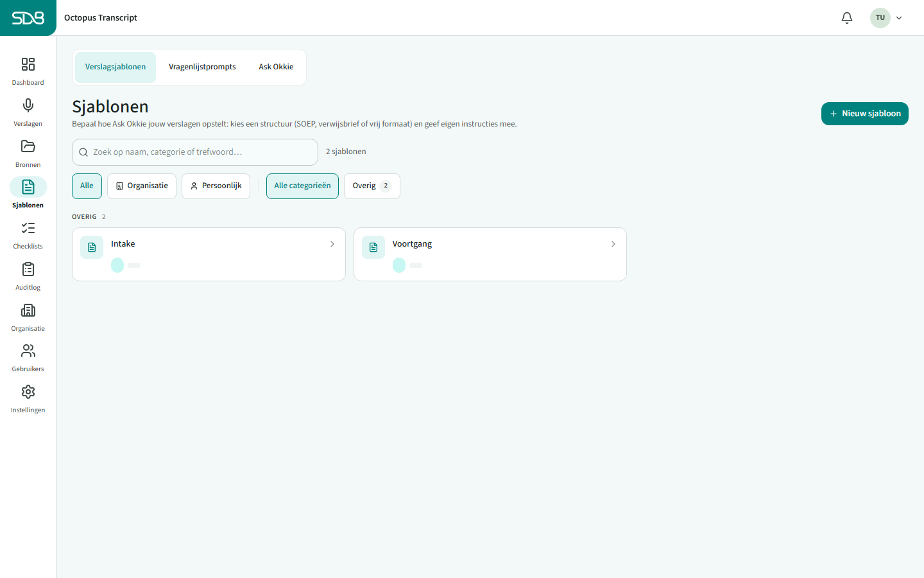This screenshot has width=924, height=578.
Task: Switch to the Ask Okkie tab
Action: point(276,67)
